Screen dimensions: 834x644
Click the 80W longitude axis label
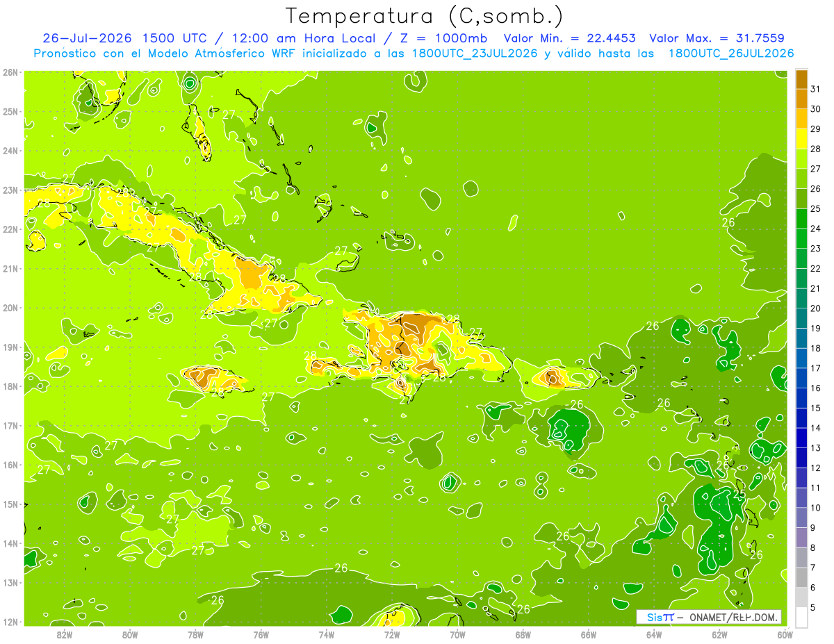[130, 634]
